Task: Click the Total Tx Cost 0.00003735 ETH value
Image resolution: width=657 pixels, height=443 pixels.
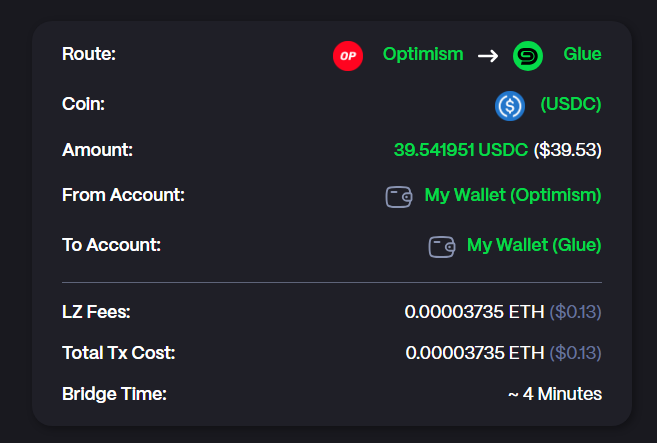Action: (x=475, y=353)
